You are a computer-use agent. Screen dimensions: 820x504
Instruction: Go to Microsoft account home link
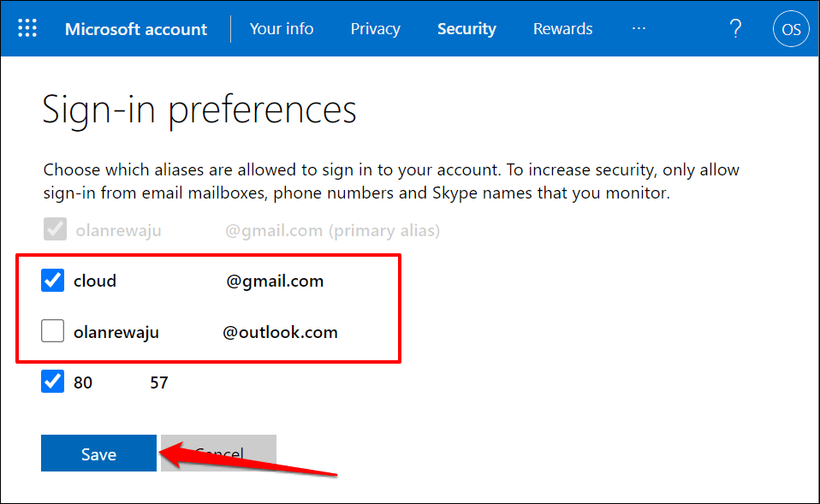point(136,29)
